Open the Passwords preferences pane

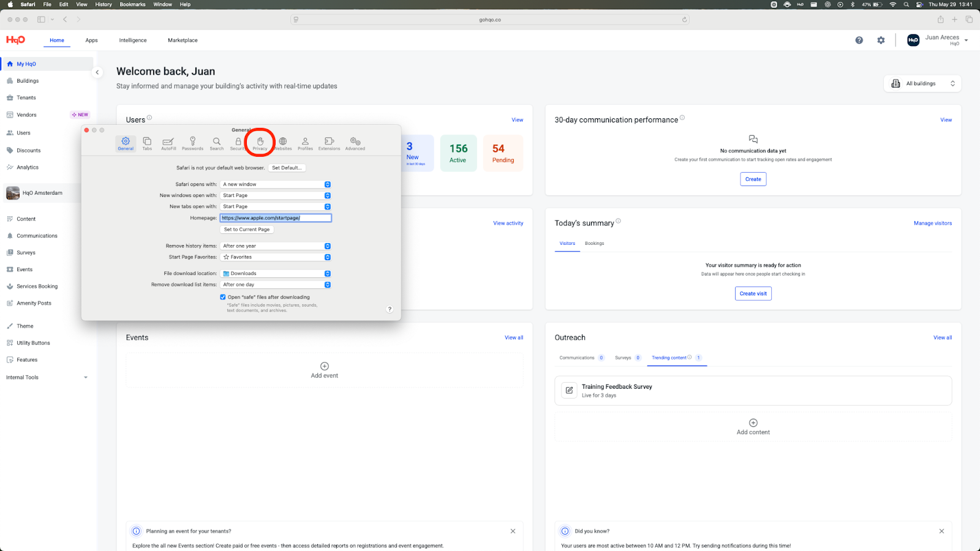click(x=192, y=143)
